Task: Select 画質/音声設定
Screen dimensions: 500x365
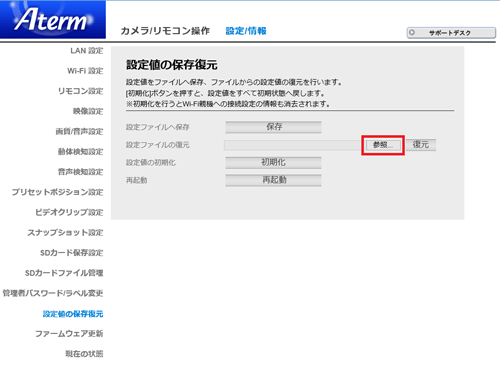Action: tap(79, 132)
